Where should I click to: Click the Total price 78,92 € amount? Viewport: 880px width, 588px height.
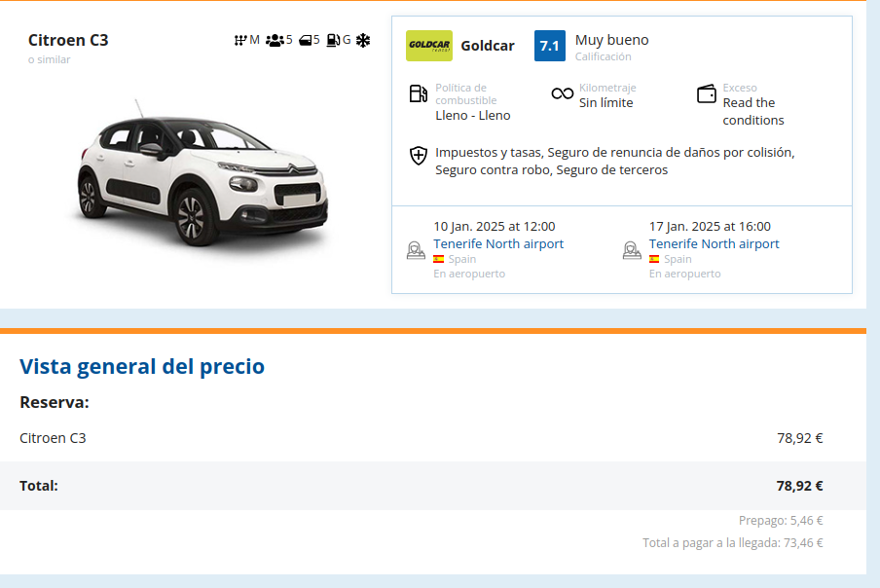point(799,485)
